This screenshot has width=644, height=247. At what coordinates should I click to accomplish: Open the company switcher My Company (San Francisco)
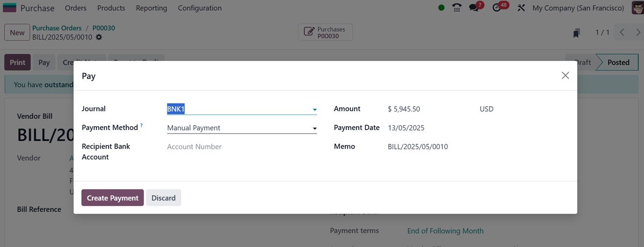[578, 8]
